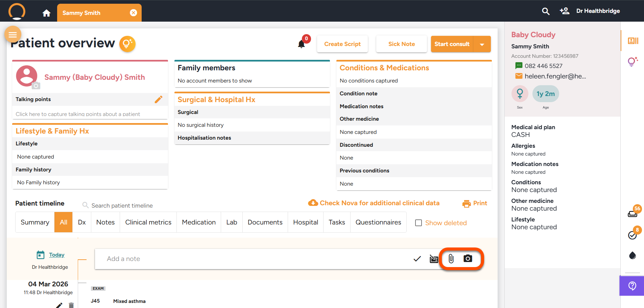Switch to the Medication timeline tab
This screenshot has height=308, width=644.
pyautogui.click(x=199, y=222)
